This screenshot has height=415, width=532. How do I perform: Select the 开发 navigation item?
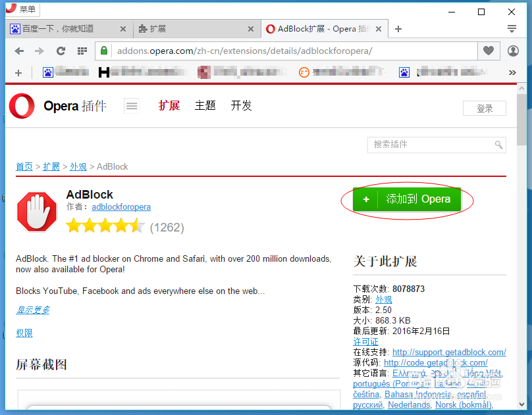coord(241,105)
